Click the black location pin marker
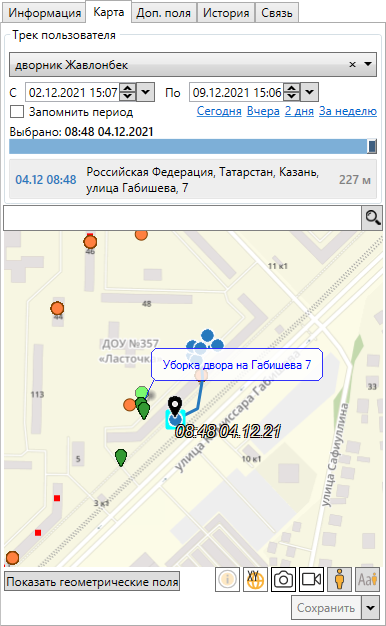The width and height of the screenshot is (386, 626). coord(174,405)
